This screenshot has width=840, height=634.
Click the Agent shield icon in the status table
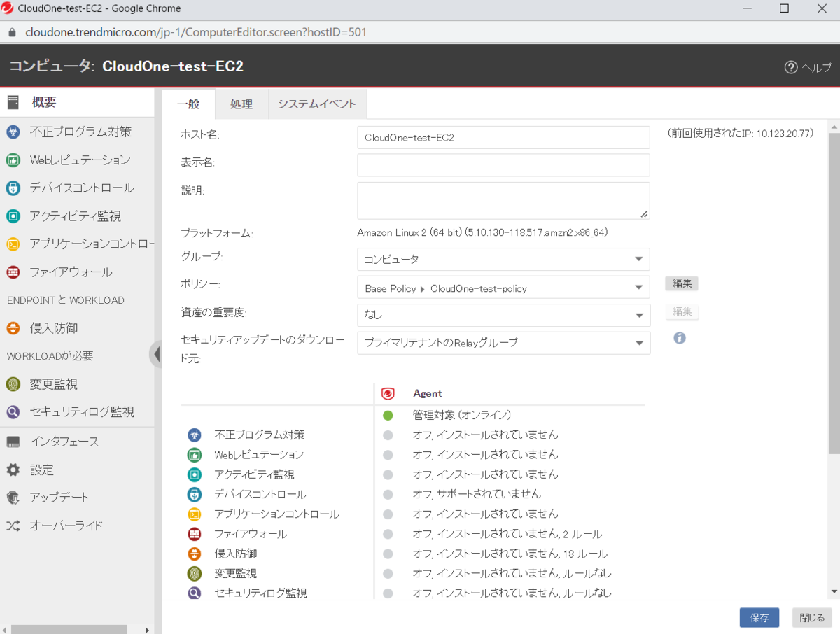point(388,393)
